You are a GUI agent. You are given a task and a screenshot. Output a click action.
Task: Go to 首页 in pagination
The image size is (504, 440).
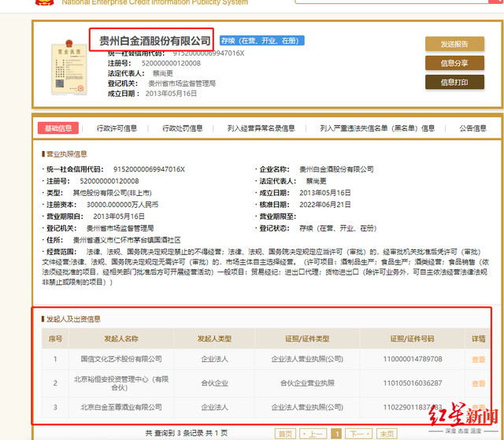pyautogui.click(x=285, y=434)
